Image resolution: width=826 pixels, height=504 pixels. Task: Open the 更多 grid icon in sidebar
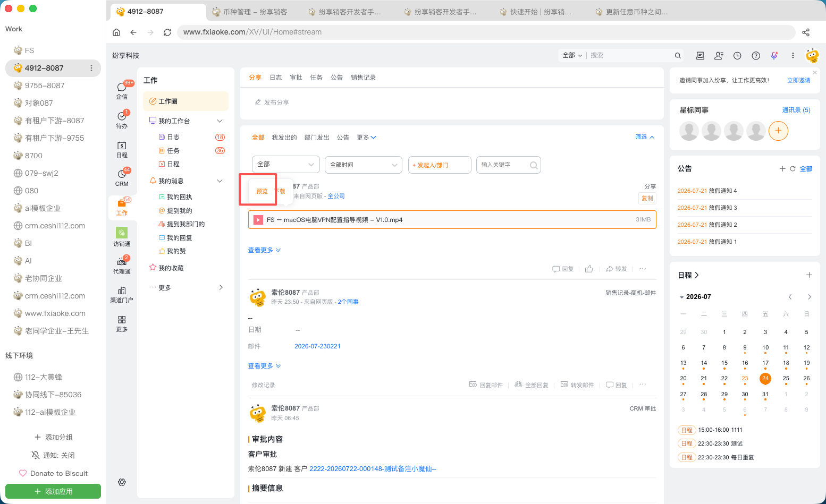click(x=122, y=323)
